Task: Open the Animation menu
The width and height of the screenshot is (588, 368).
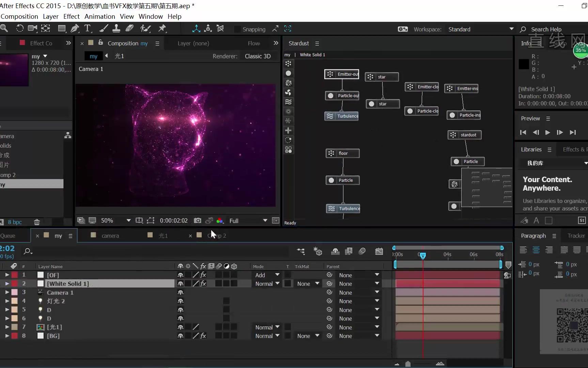Action: tap(100, 16)
